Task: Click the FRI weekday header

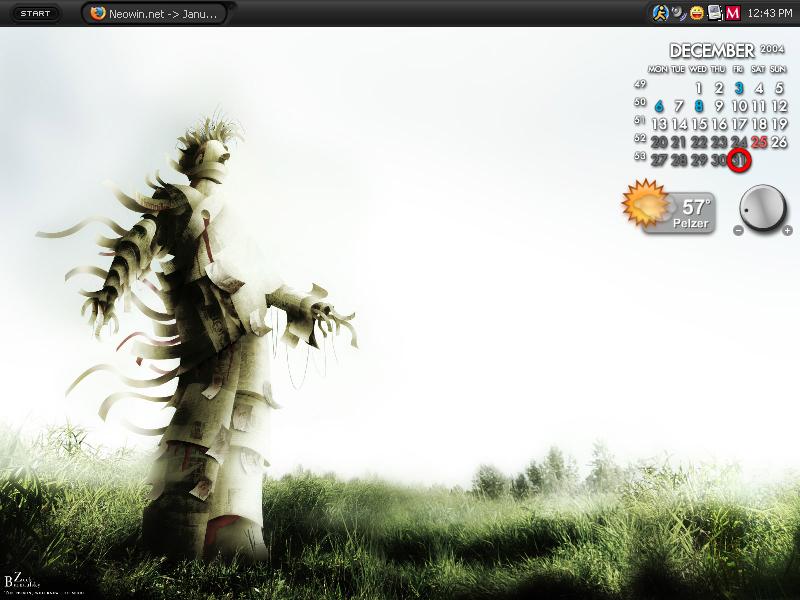Action: pos(738,69)
